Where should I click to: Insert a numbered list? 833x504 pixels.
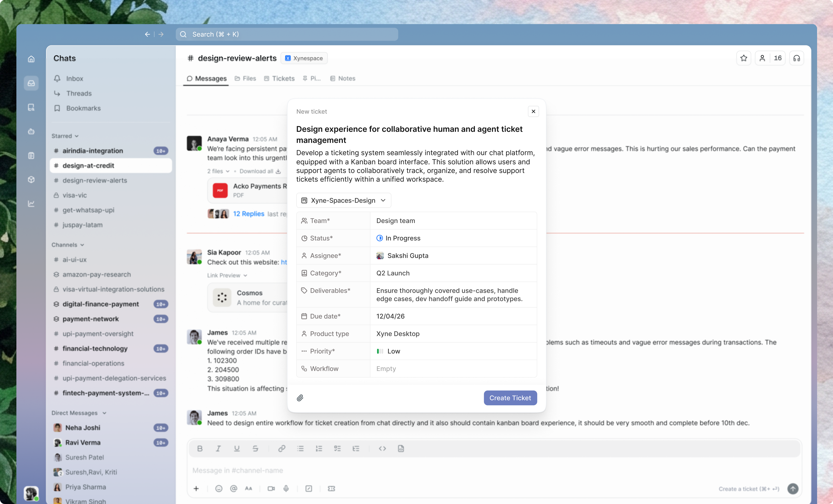click(319, 448)
